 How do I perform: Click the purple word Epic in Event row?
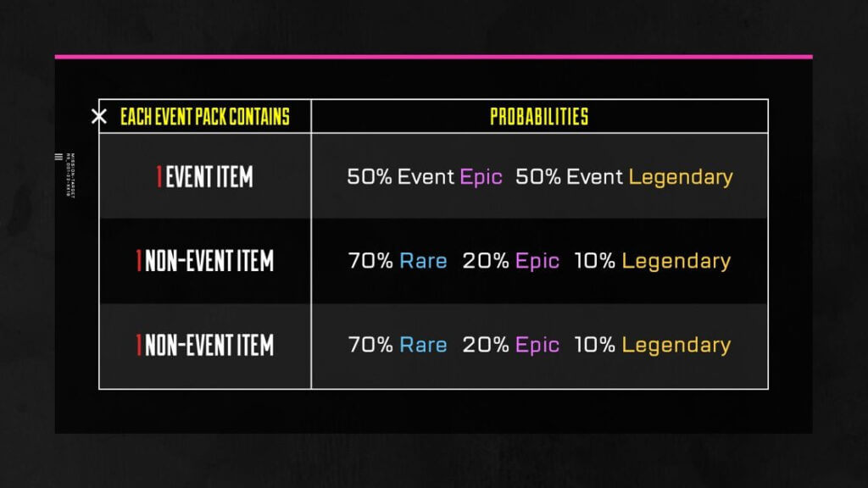481,177
